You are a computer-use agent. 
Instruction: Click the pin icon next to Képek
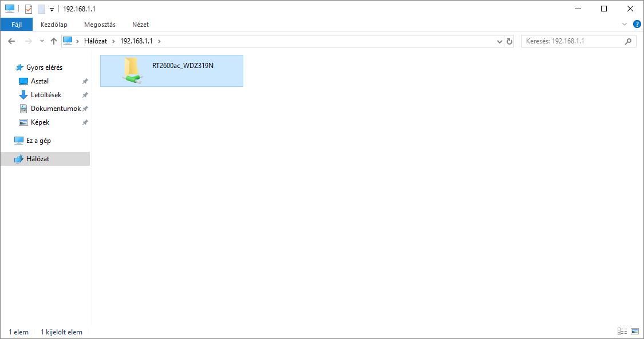(85, 122)
